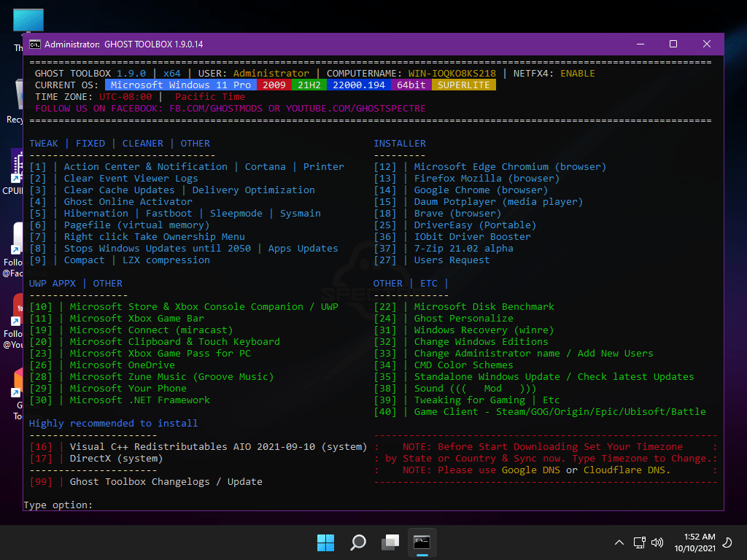Open volume speaker tray icon
The image size is (747, 560).
657,542
